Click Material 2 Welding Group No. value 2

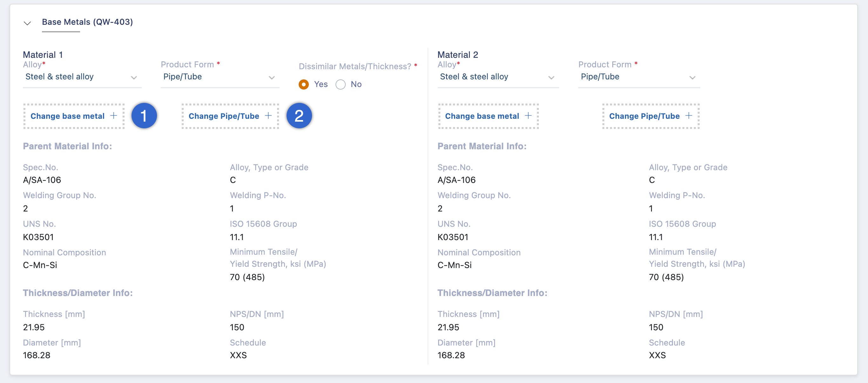point(440,209)
